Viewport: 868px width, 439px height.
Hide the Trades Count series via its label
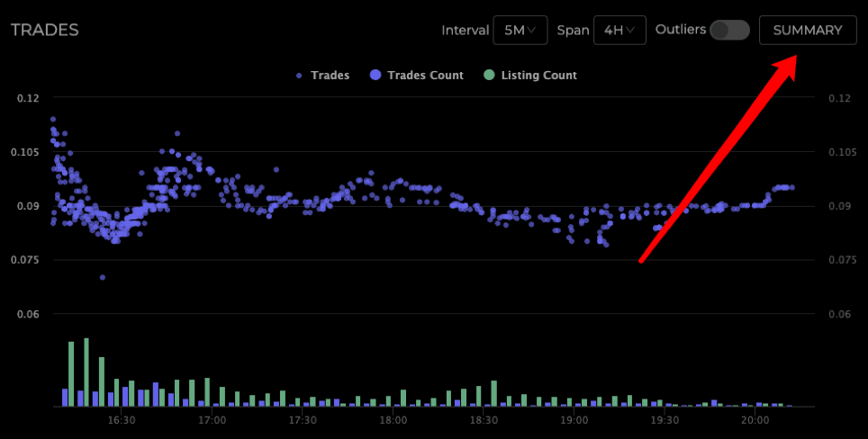pyautogui.click(x=425, y=76)
